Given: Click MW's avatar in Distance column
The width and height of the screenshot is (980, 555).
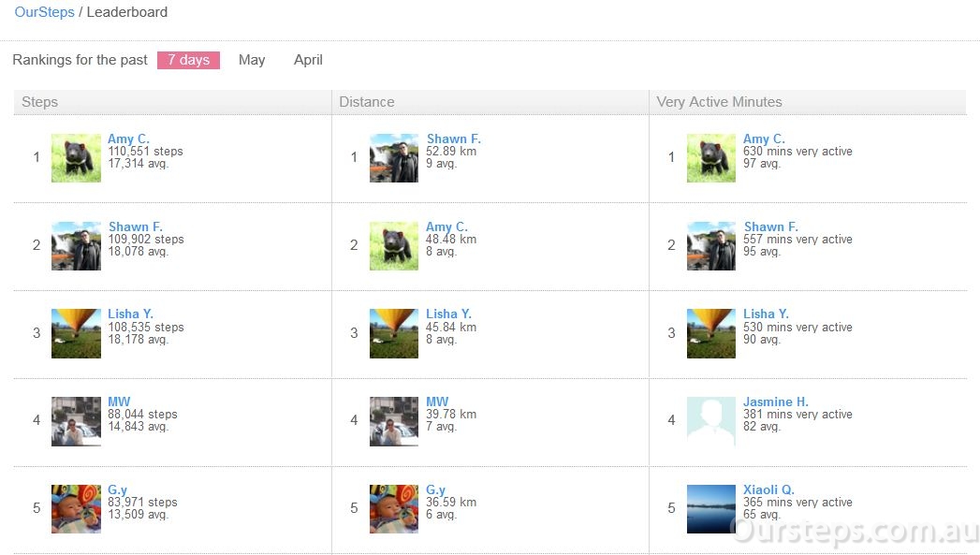Looking at the screenshot, I should click(394, 421).
